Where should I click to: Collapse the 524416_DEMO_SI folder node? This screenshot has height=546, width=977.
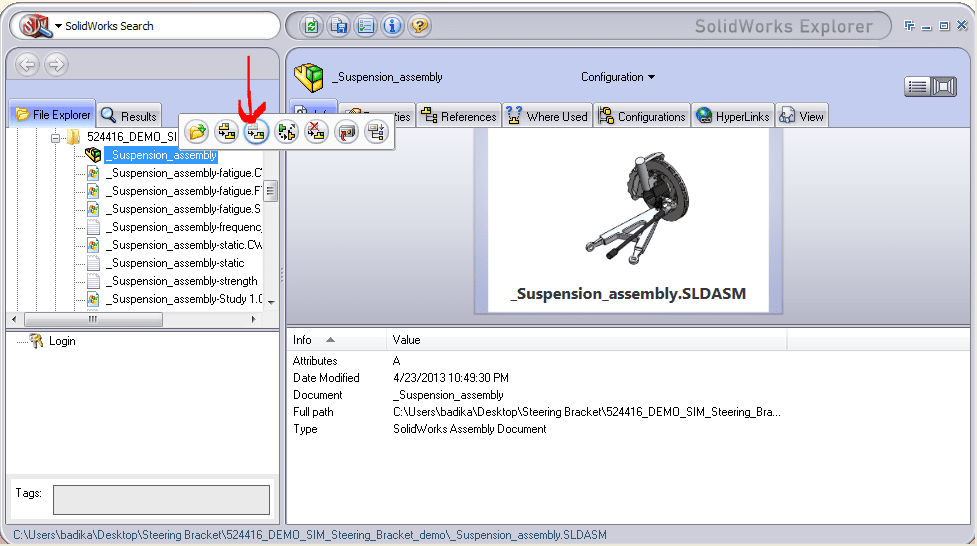click(x=55, y=138)
